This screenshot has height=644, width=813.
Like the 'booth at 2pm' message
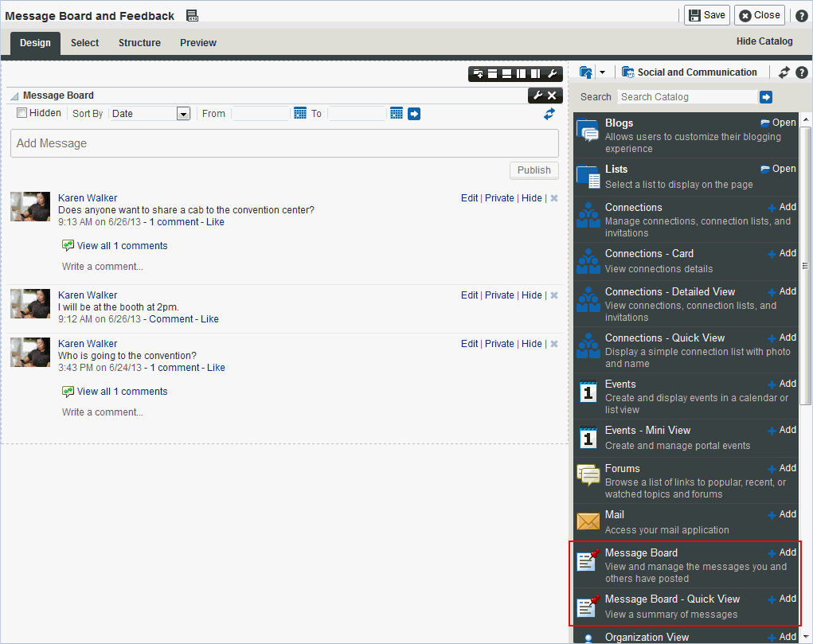[209, 319]
